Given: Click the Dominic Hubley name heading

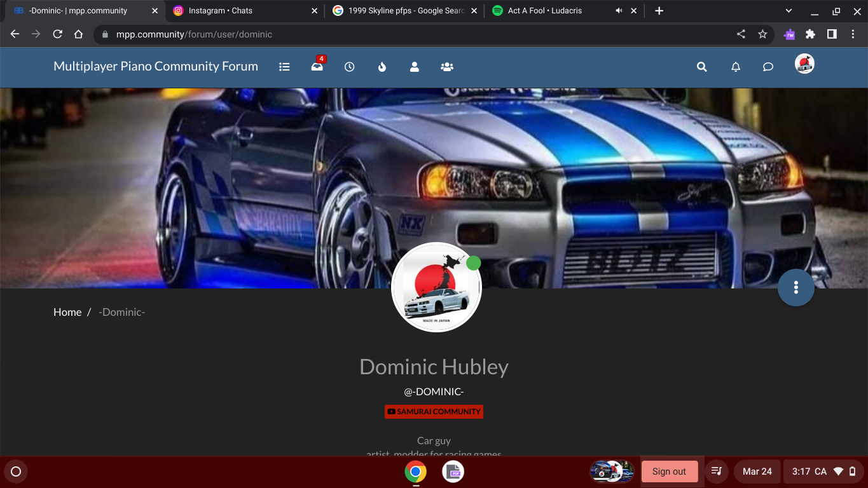Looking at the screenshot, I should click(x=434, y=367).
